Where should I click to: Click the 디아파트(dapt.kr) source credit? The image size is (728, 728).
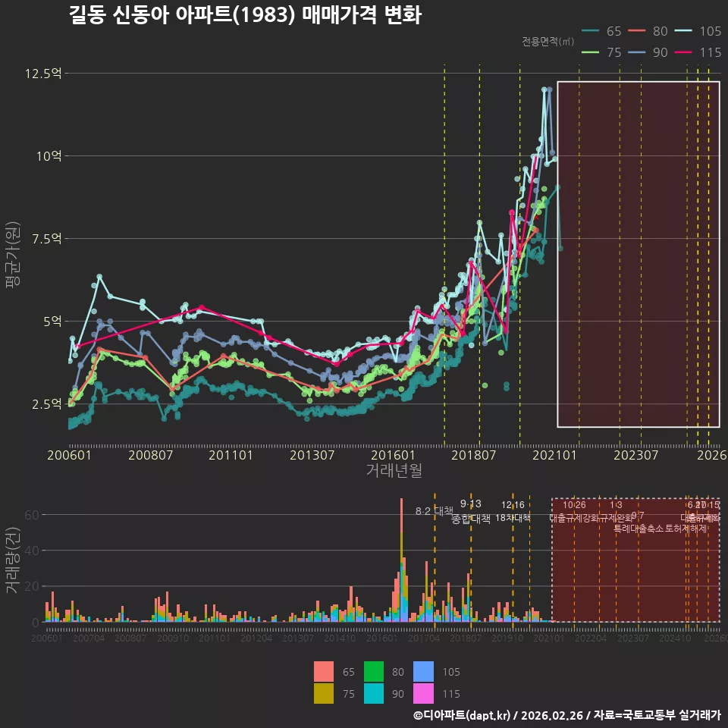click(462, 715)
